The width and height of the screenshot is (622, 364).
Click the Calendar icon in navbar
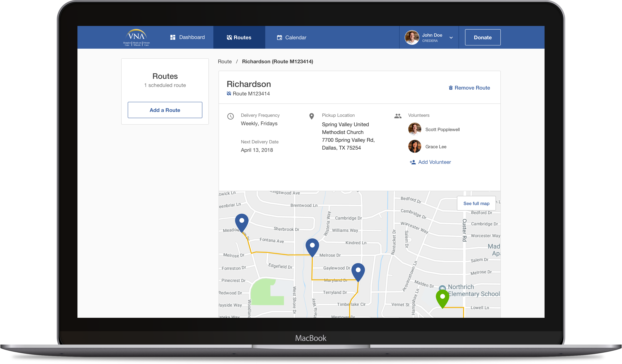[x=279, y=37]
